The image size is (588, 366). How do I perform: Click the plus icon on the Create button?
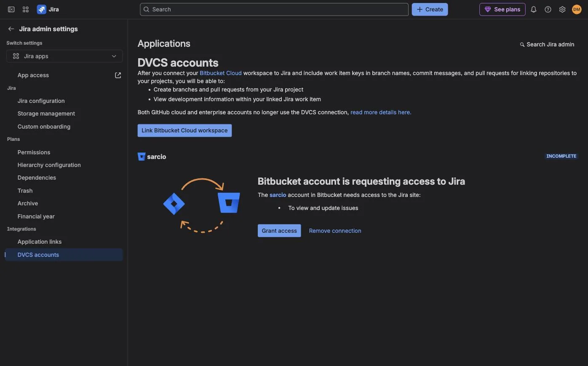coord(420,9)
